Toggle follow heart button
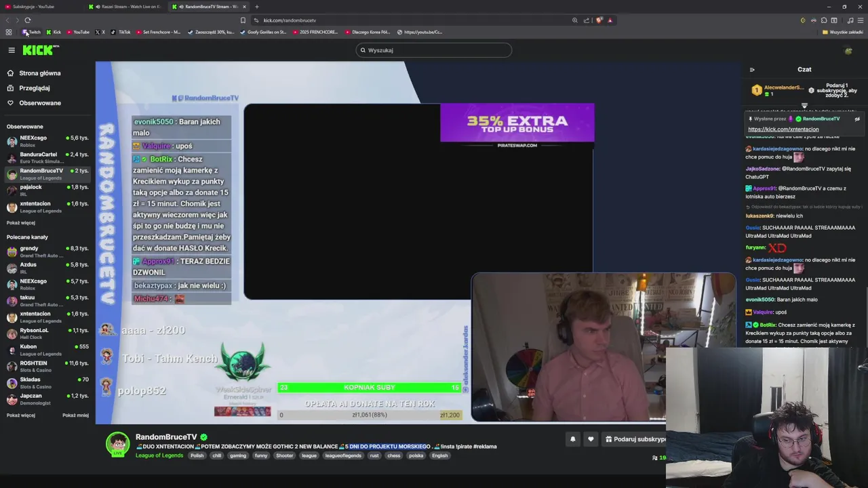This screenshot has width=868, height=488. 591,439
